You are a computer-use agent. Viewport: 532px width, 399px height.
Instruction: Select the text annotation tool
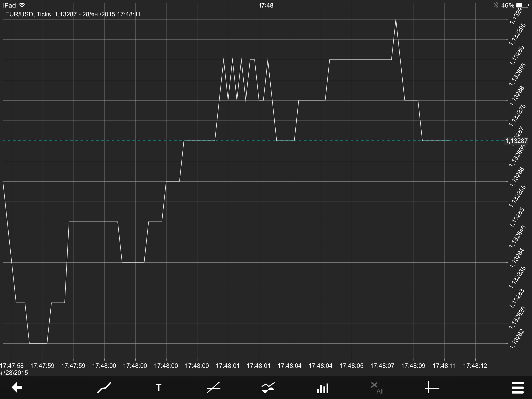coord(158,388)
